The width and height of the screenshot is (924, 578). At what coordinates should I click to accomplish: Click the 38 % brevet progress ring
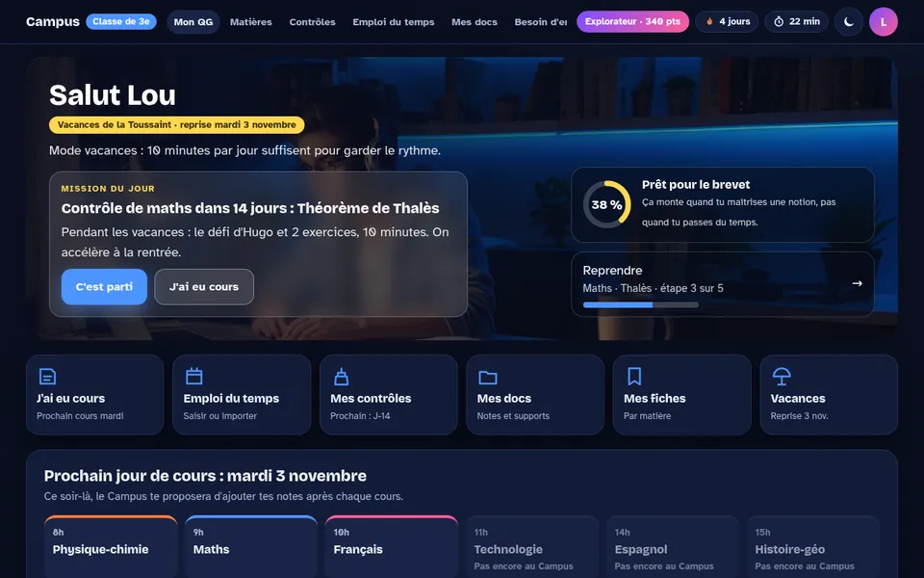(607, 204)
